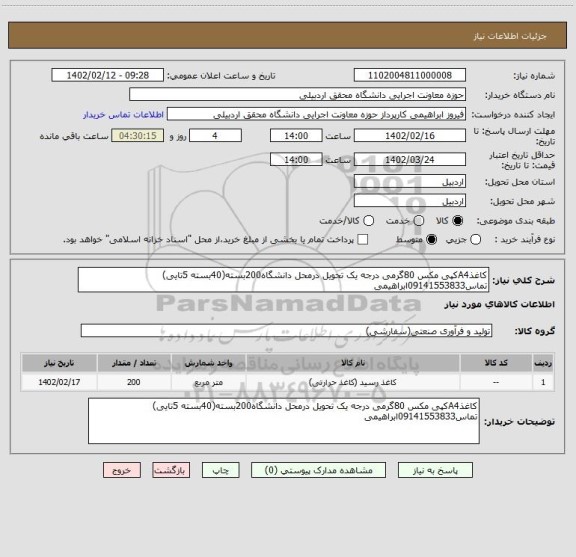576x557 pixels.
Task: Click نام کالا column header
Action: tap(353, 363)
